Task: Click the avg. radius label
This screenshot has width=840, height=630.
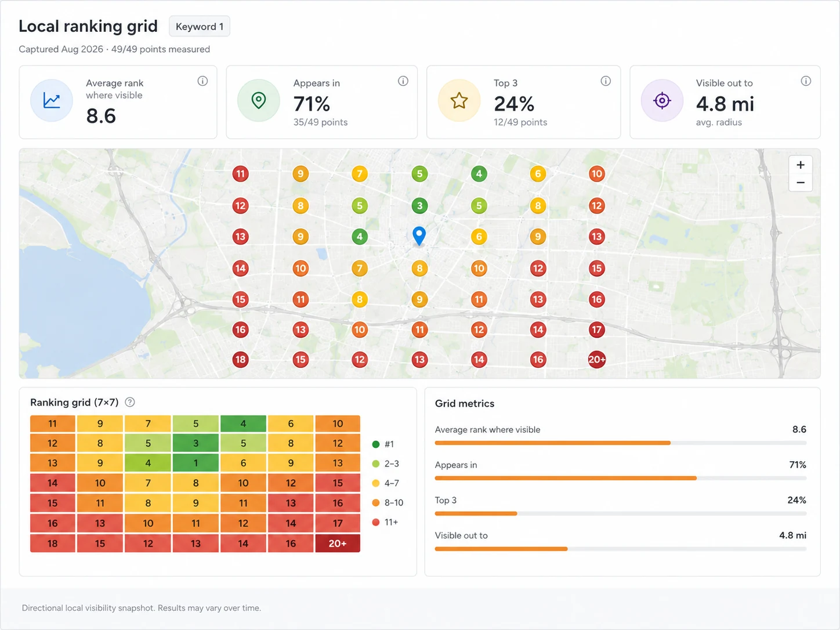Action: [719, 122]
